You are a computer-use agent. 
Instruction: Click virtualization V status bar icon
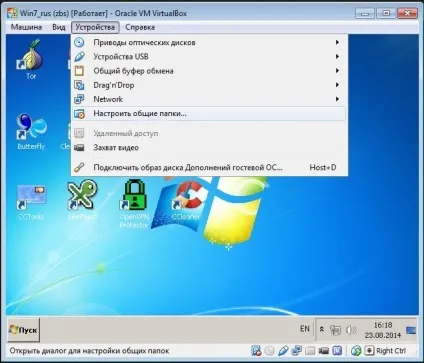pos(337,351)
